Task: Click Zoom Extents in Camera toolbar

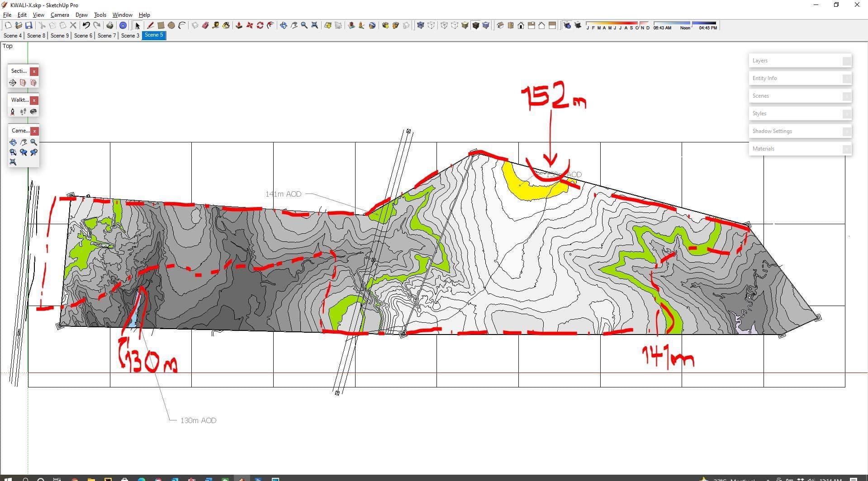Action: (x=13, y=162)
